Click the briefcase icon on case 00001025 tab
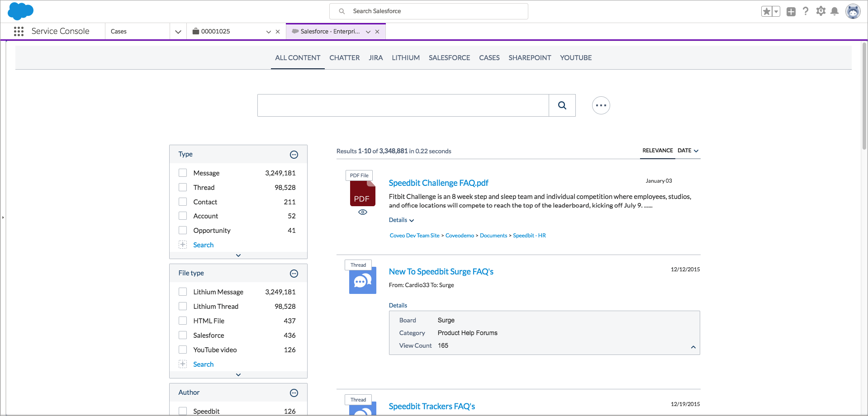This screenshot has height=416, width=868. 196,31
